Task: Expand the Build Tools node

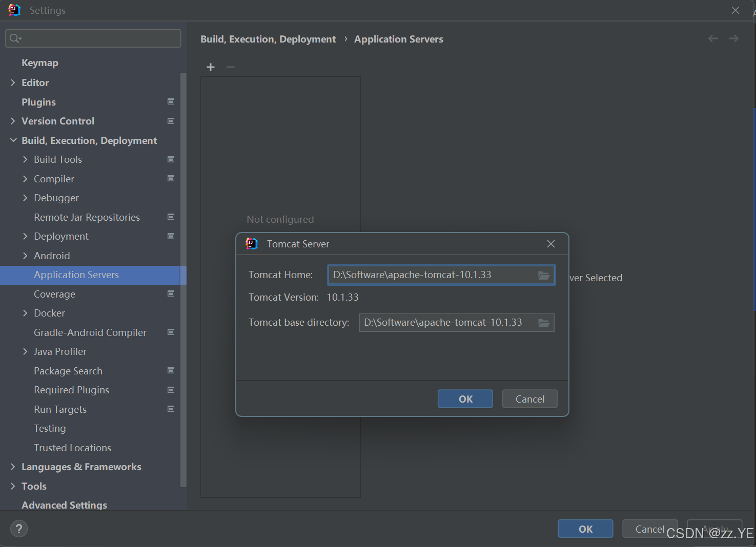Action: pyautogui.click(x=25, y=159)
